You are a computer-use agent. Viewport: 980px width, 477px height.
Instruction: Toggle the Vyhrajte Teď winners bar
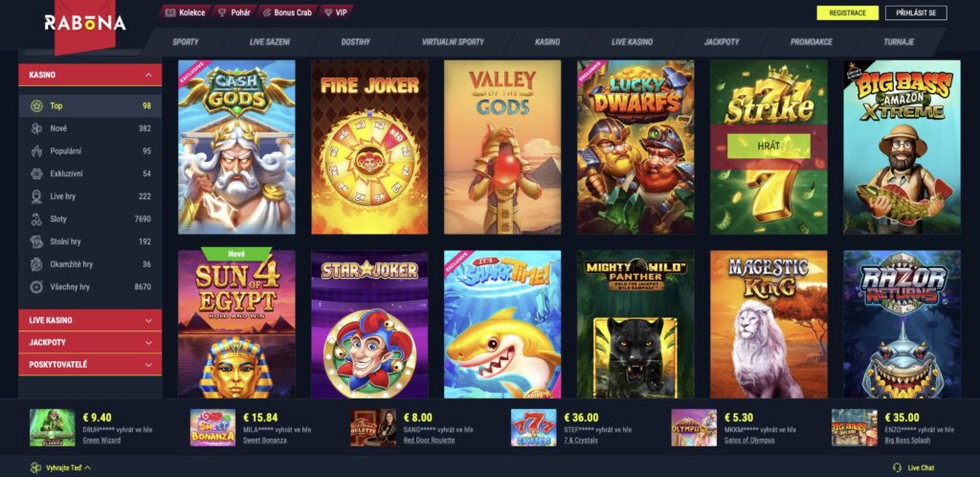[60, 467]
